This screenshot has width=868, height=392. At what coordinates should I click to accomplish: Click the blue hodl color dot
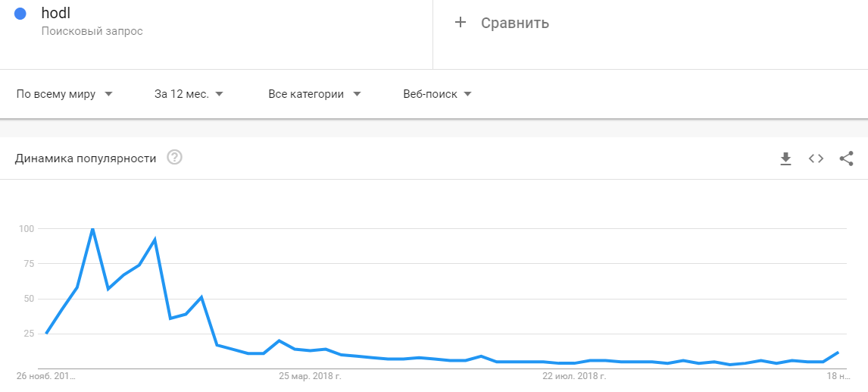(20, 14)
